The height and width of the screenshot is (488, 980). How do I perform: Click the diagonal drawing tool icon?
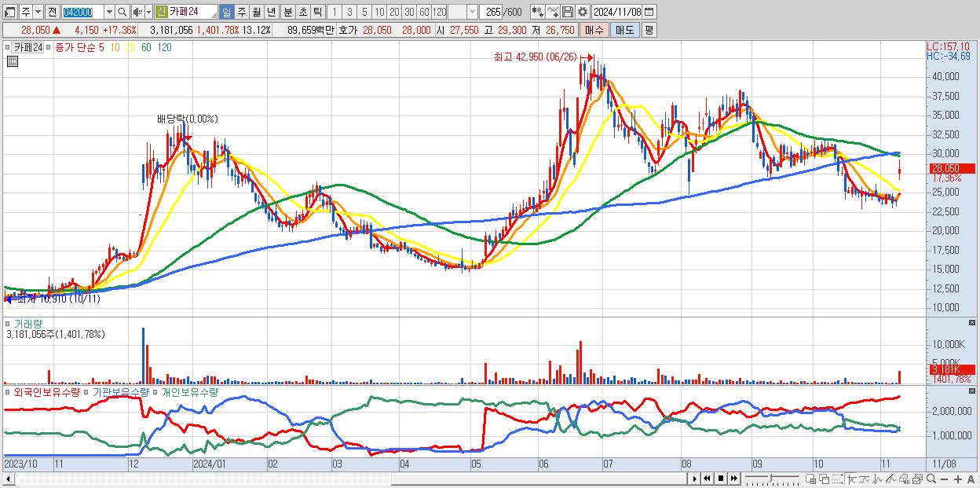(890, 479)
